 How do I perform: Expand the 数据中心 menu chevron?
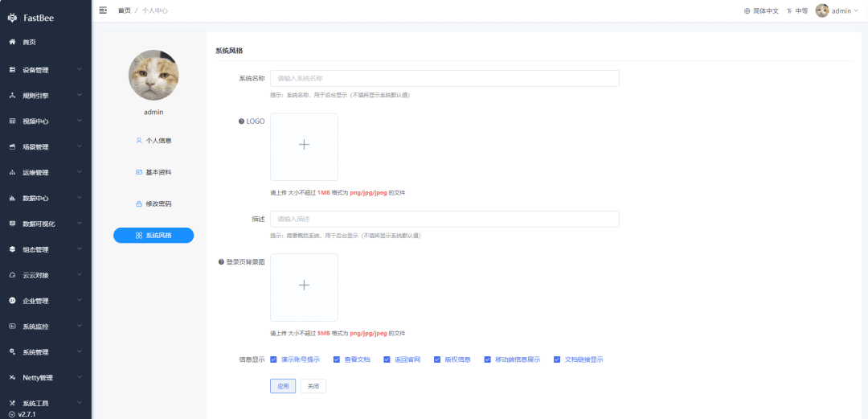(80, 197)
